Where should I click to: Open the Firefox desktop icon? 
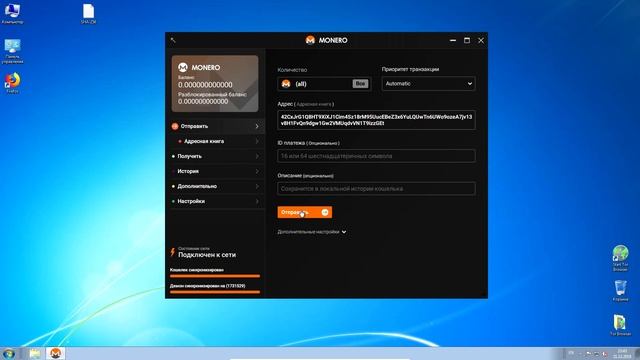(x=12, y=83)
